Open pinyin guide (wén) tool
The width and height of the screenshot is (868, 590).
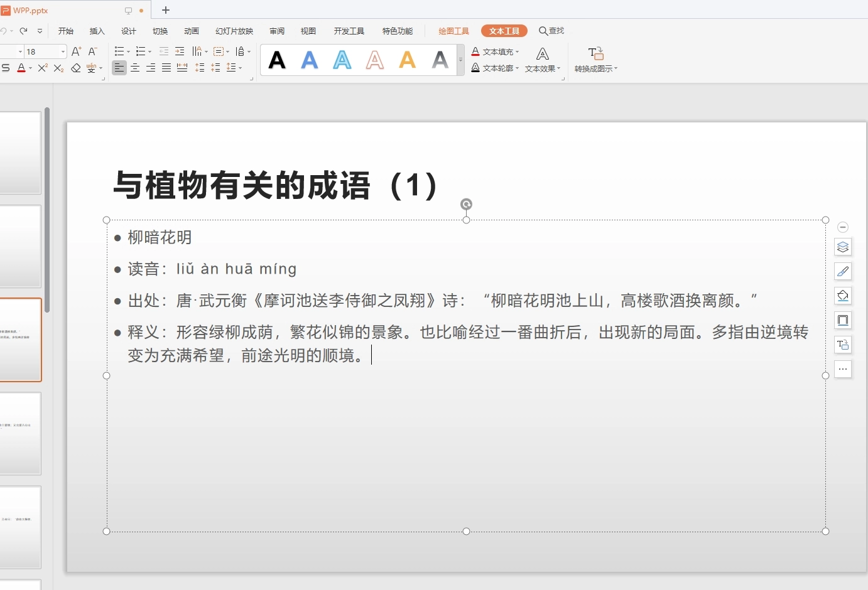coord(92,68)
